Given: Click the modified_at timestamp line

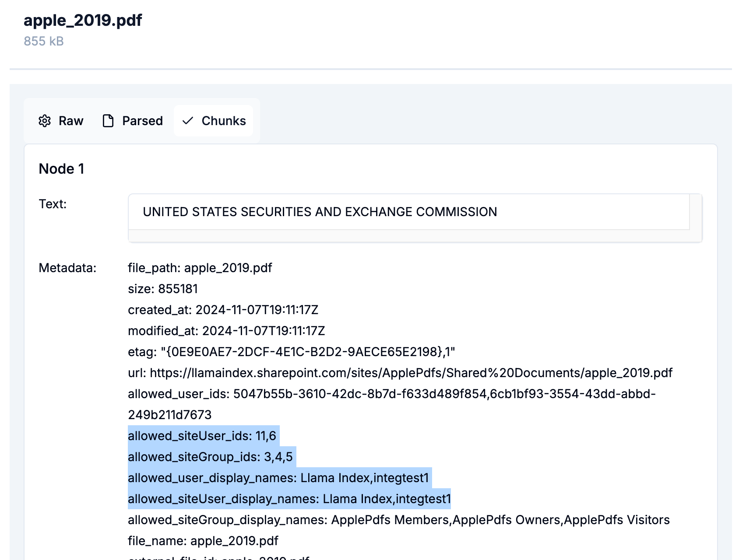Looking at the screenshot, I should coord(226,331).
